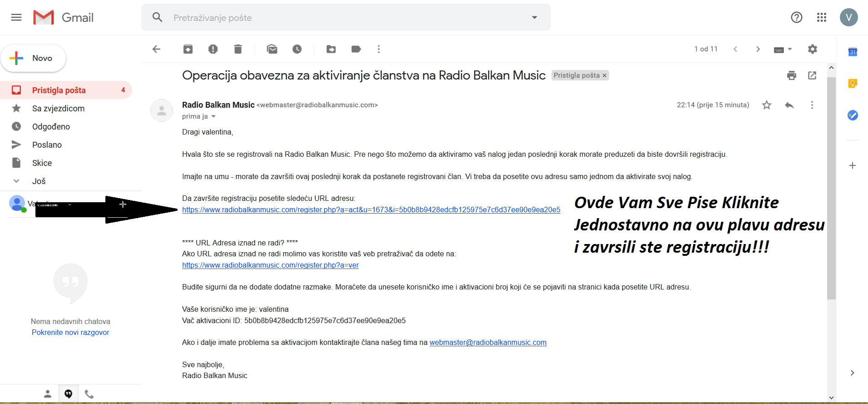The width and height of the screenshot is (868, 404).
Task: Open Gmail settings gear
Action: click(813, 49)
